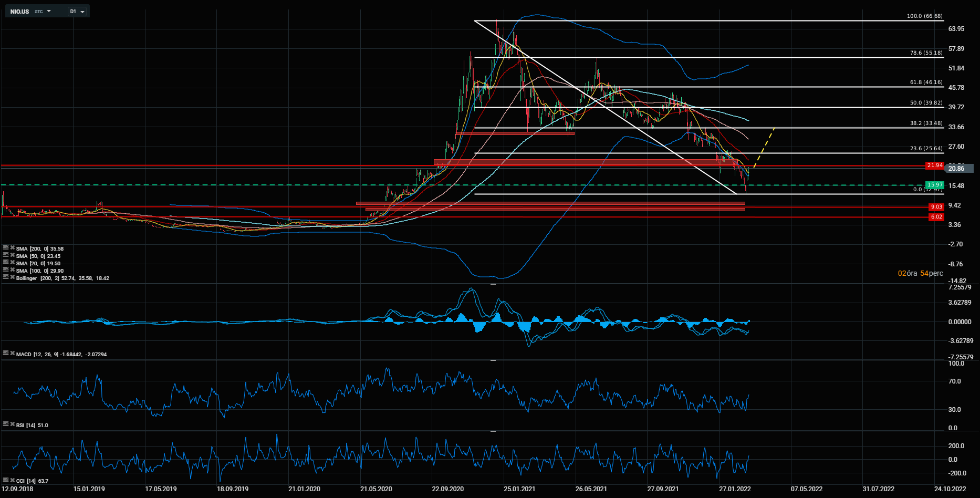Expand the NIO.US symbol dropdown arrow
Viewport: 980px width, 498px height.
point(49,11)
